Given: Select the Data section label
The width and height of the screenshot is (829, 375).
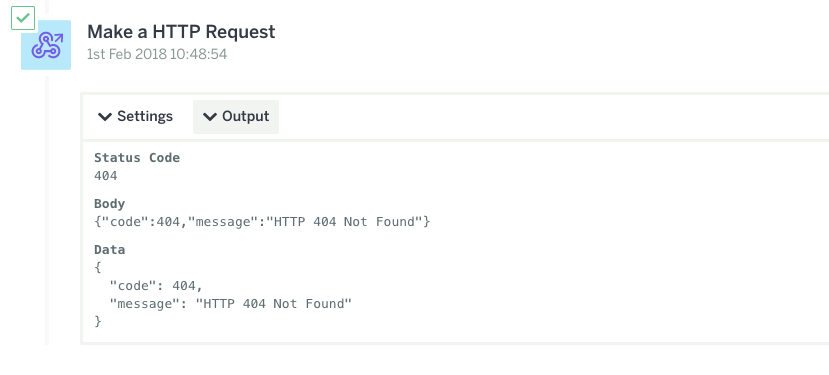Looking at the screenshot, I should 109,250.
